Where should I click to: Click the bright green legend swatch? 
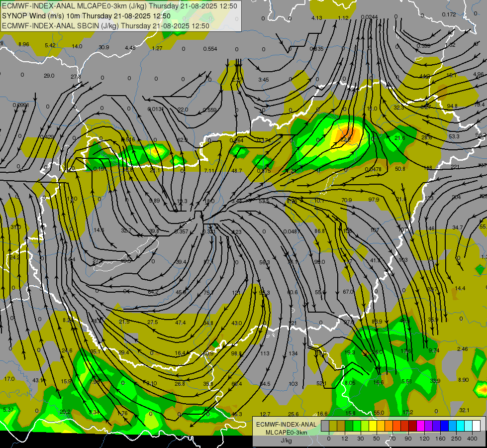click(x=357, y=426)
